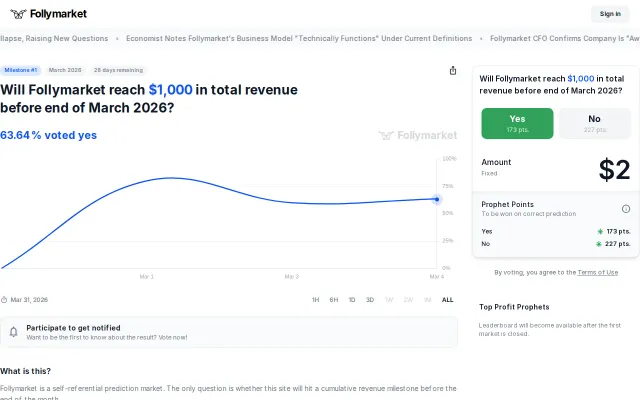The width and height of the screenshot is (640, 400).
Task: Open the Terms of Use link
Action: 598,272
